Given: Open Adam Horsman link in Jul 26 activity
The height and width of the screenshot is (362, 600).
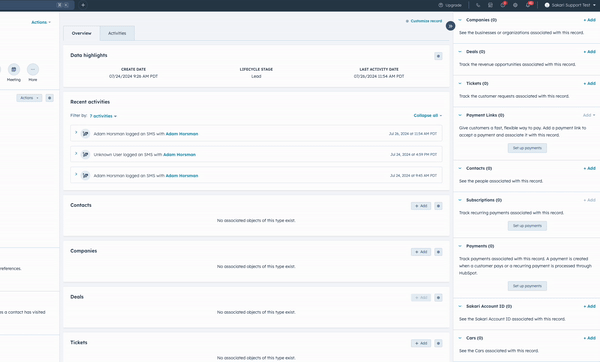Looking at the screenshot, I should pyautogui.click(x=182, y=134).
